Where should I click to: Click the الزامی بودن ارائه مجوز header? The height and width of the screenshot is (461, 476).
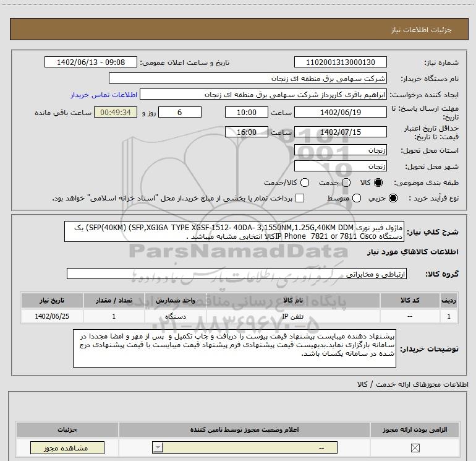point(415,429)
